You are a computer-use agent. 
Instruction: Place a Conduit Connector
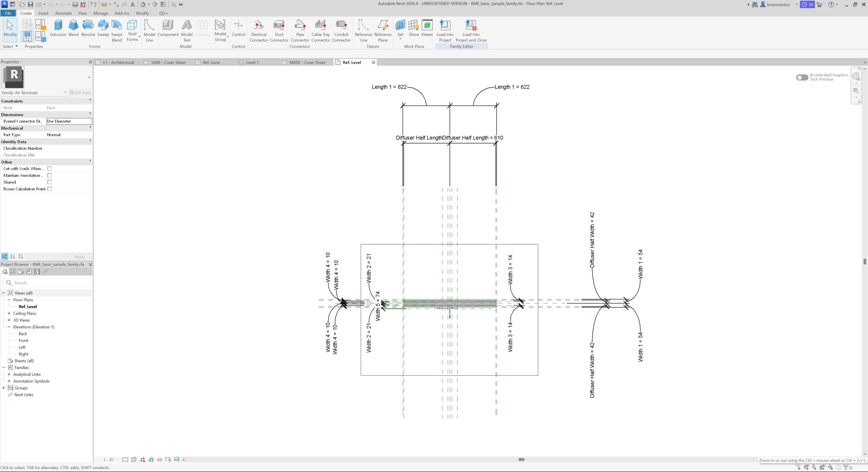[341, 31]
